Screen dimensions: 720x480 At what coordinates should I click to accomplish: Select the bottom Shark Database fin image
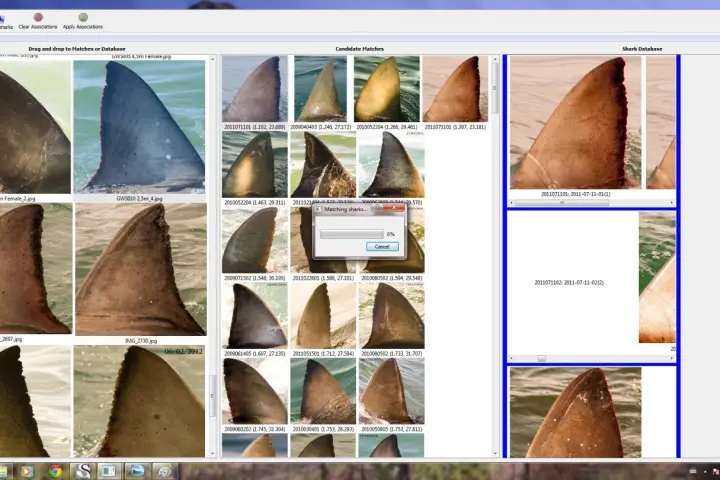(x=575, y=412)
